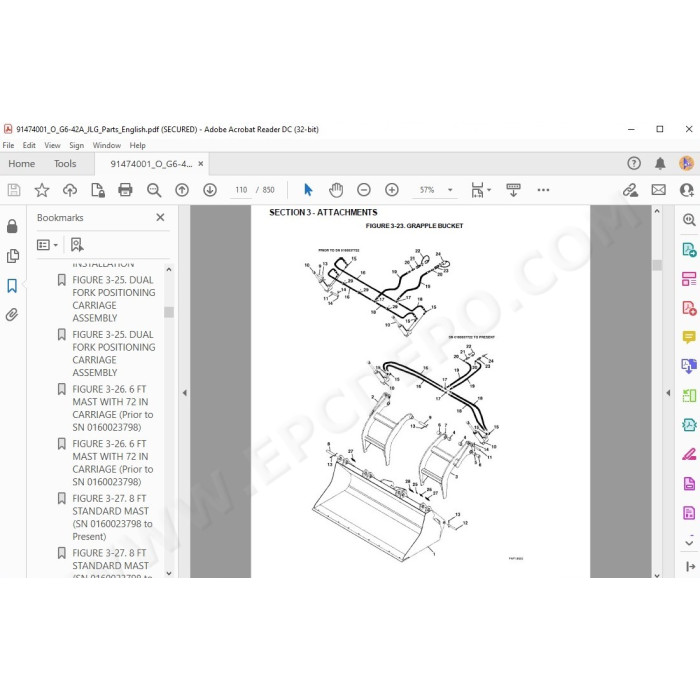
Task: Open notifications bell
Action: (660, 163)
